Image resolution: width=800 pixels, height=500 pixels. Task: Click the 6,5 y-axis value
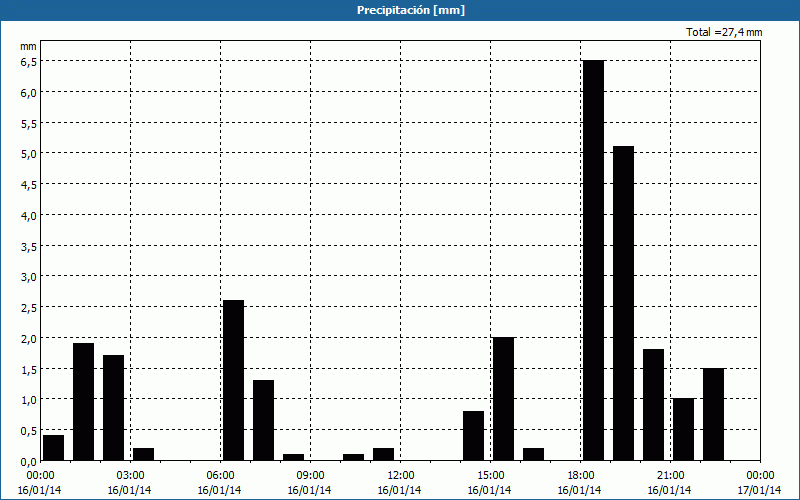click(x=29, y=62)
